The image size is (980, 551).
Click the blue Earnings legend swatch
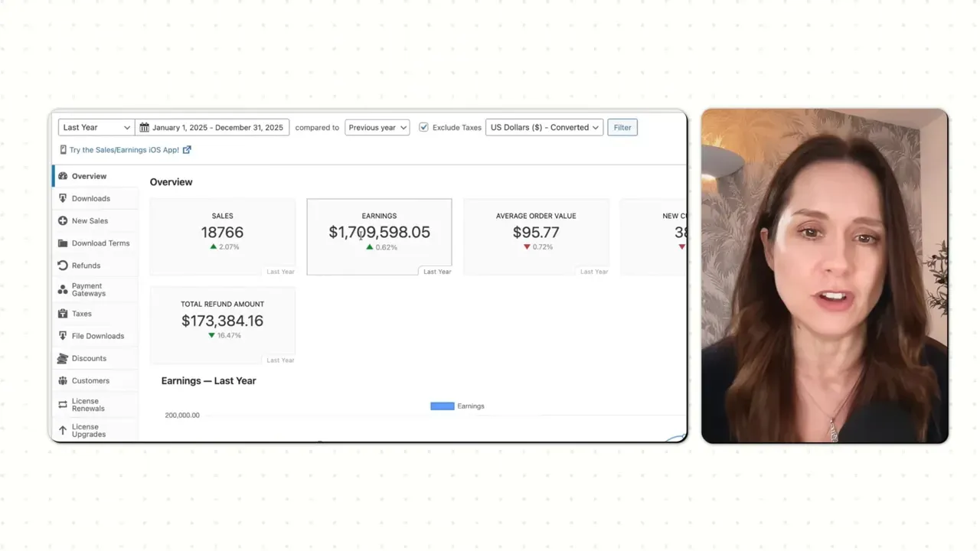[442, 406]
